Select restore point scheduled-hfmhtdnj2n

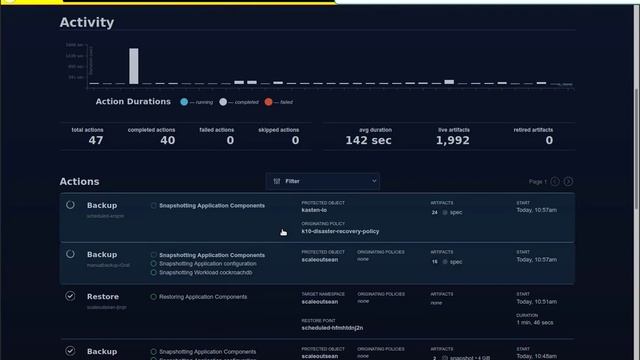332,328
